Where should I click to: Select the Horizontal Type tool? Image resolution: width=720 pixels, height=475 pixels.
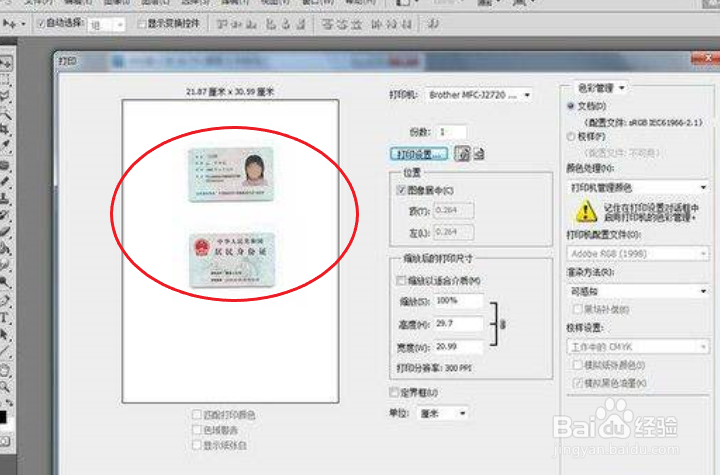[6, 317]
